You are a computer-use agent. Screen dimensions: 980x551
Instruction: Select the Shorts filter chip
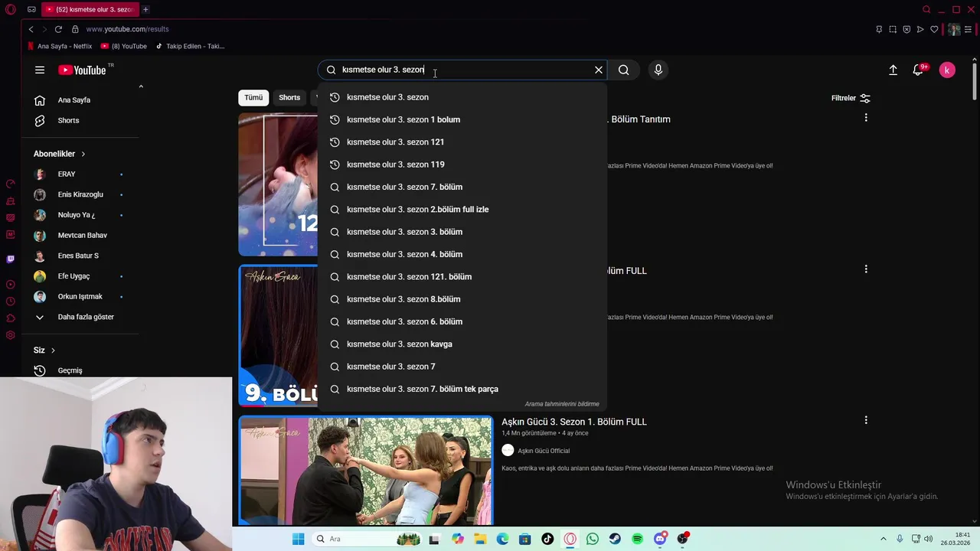[289, 97]
